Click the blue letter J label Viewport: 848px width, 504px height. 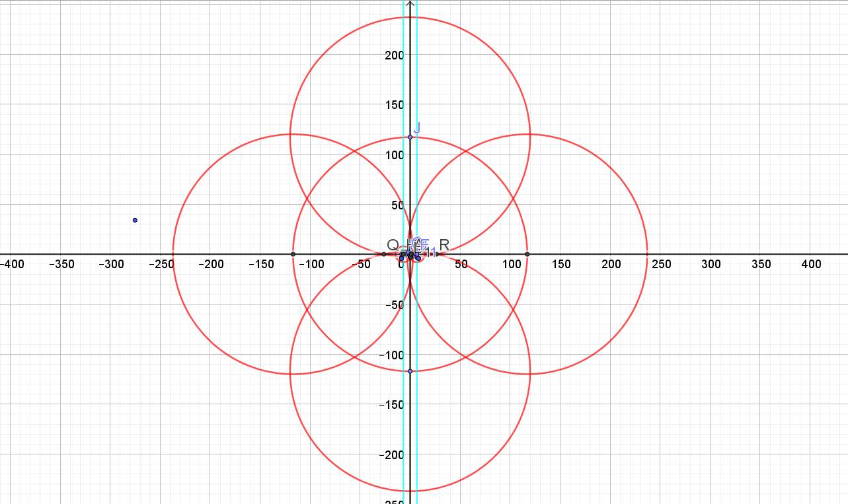(x=417, y=127)
